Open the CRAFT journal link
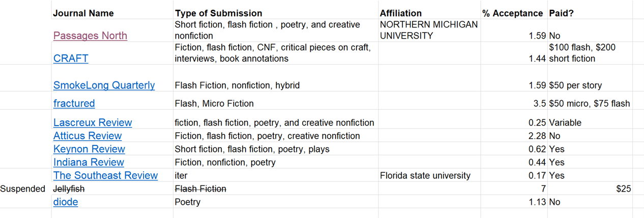The width and height of the screenshot is (644, 218). pyautogui.click(x=71, y=58)
